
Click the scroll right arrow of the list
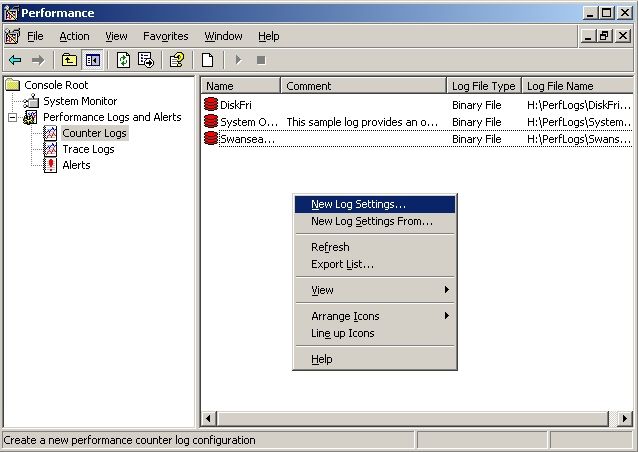[x=625, y=418]
